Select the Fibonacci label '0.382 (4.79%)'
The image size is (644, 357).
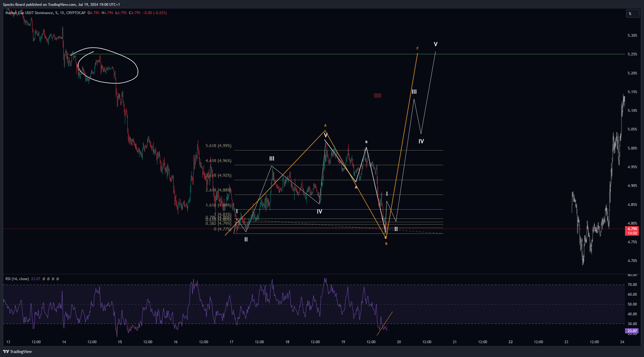point(218,223)
